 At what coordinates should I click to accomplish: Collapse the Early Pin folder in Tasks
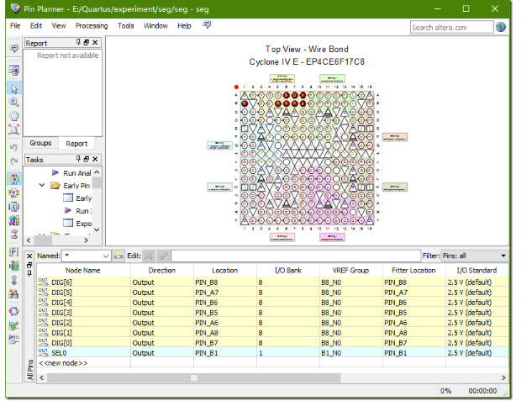[42, 185]
